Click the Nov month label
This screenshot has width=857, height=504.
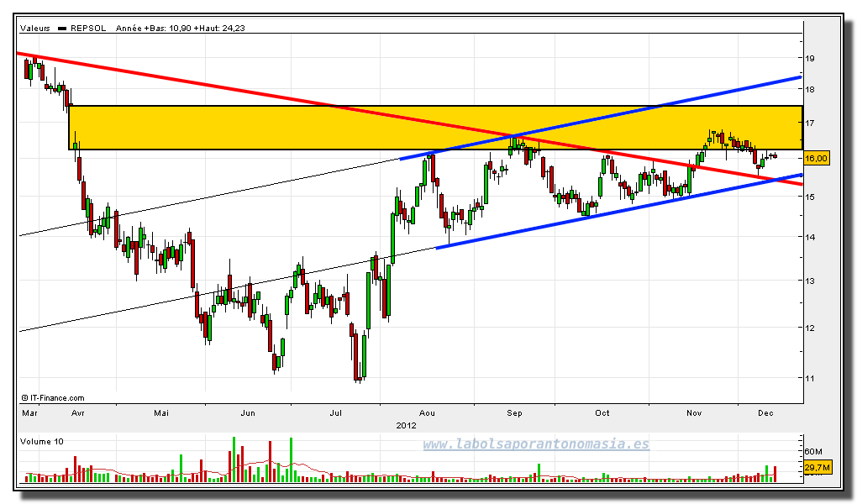pos(694,413)
